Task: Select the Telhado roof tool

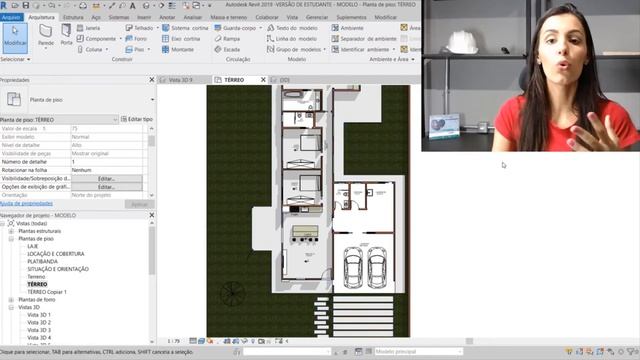Action: (x=139, y=28)
